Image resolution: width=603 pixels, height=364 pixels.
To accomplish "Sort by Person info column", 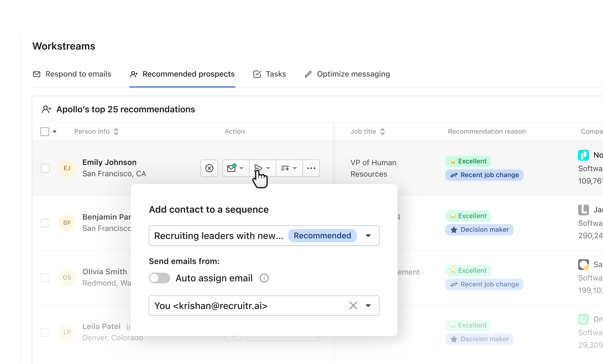I will 96,131.
